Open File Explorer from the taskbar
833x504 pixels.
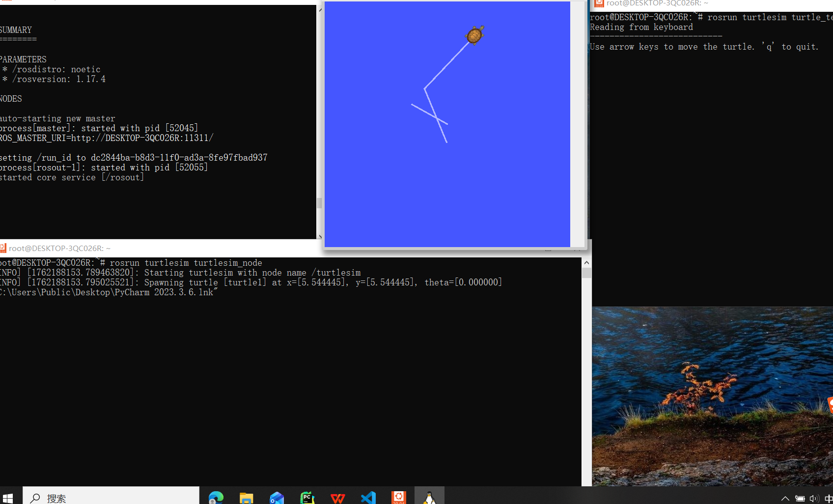pyautogui.click(x=246, y=498)
